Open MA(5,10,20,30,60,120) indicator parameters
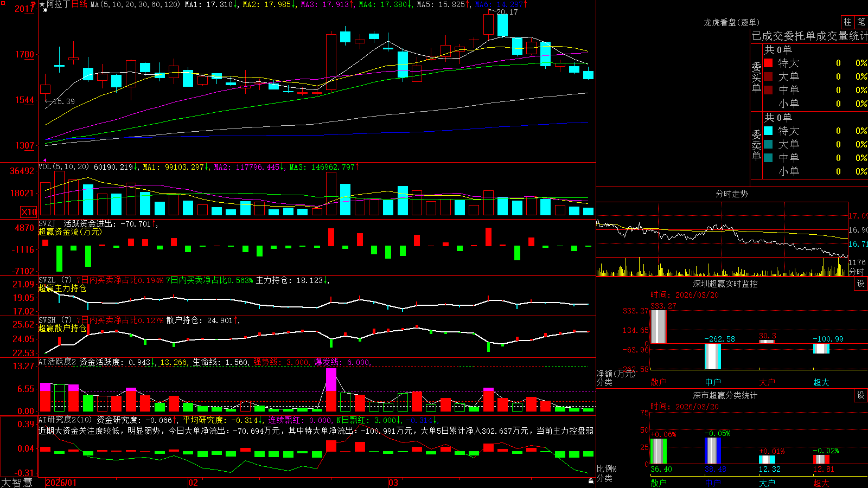868x488 pixels. [135, 4]
